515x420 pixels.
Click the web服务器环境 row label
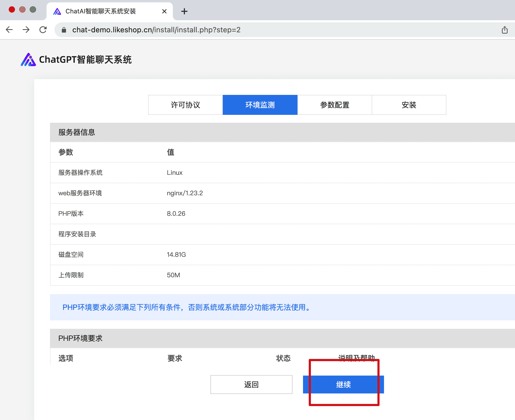click(80, 193)
